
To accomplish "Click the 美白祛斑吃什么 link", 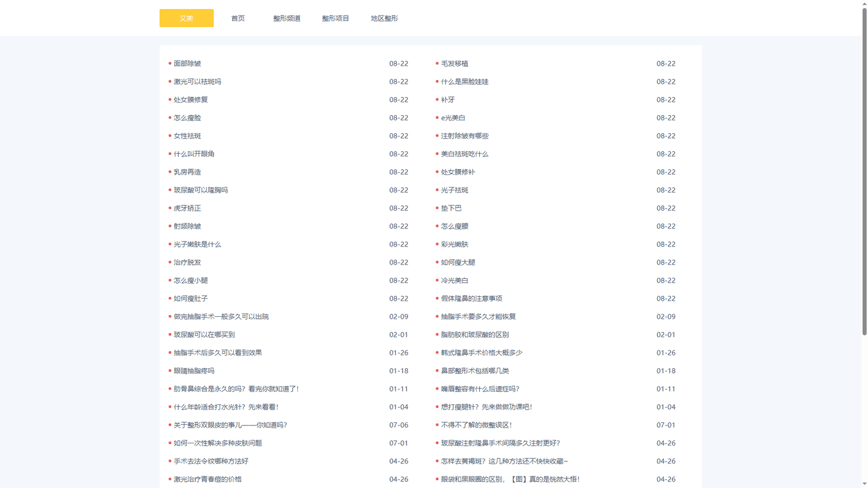I will coord(465,154).
